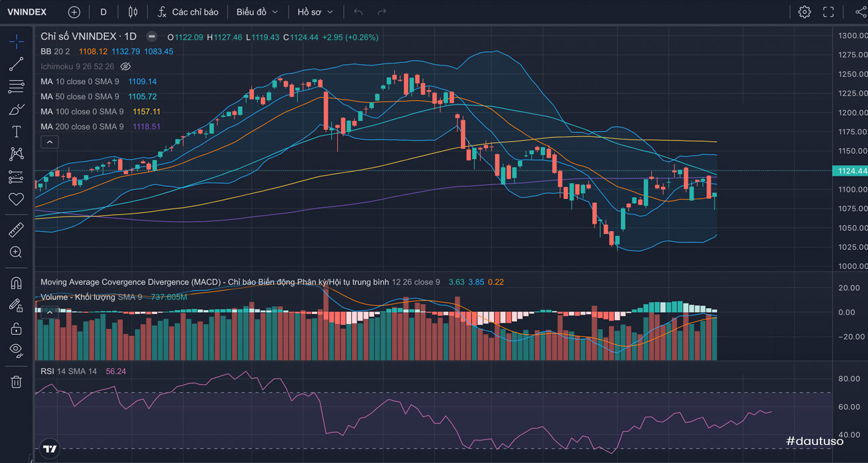Change the D time interval
The width and height of the screenshot is (868, 463).
103,12
